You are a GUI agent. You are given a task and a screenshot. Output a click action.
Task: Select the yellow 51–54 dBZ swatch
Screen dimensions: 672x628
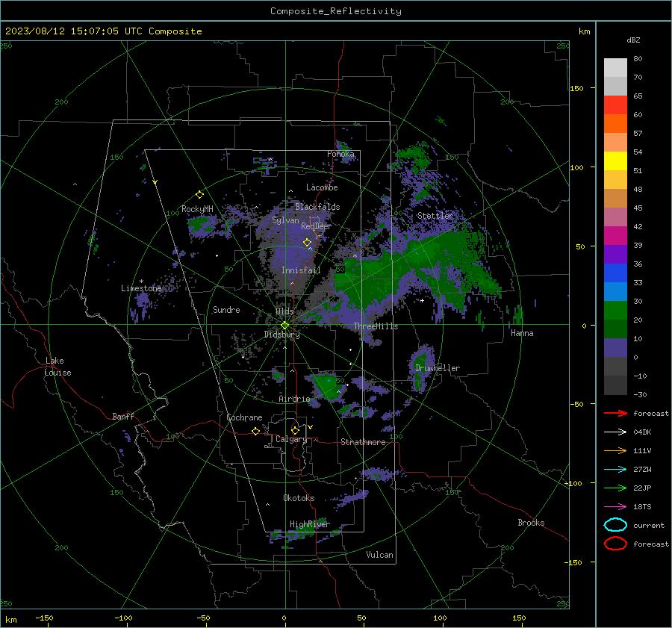(x=615, y=161)
